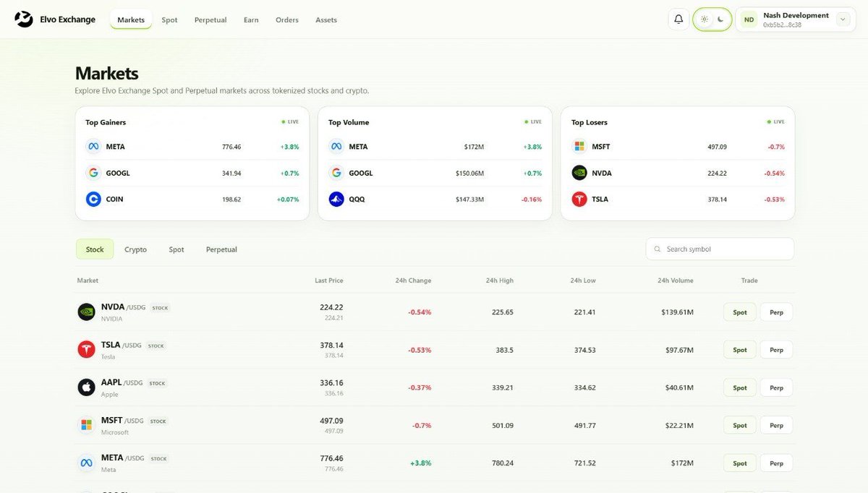Click the Market column header
This screenshot has height=493, width=868.
(x=88, y=280)
